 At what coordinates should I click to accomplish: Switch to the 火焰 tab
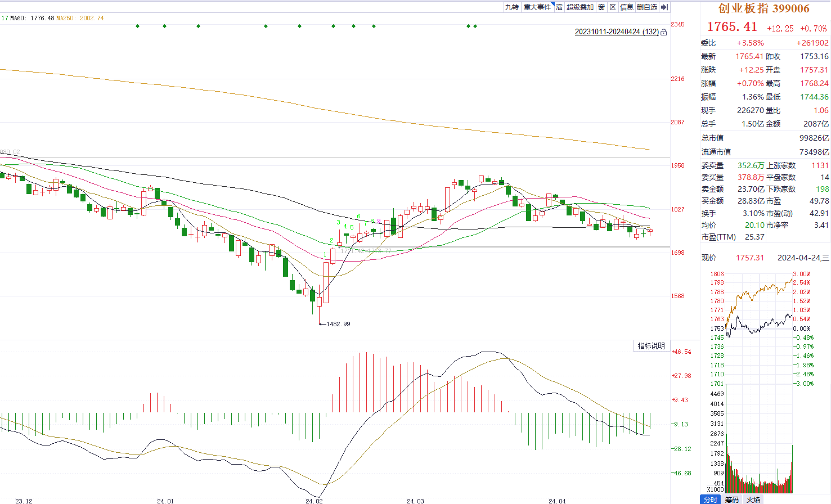click(x=753, y=499)
